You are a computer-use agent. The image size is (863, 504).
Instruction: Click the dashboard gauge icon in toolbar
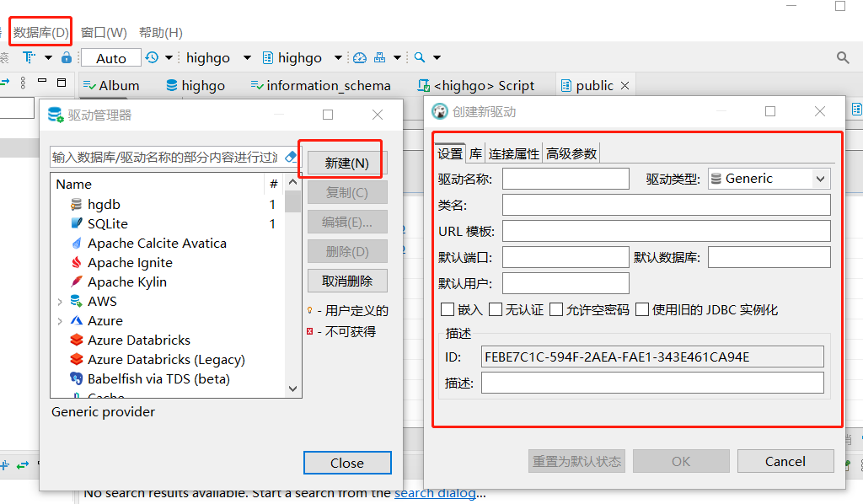point(360,57)
